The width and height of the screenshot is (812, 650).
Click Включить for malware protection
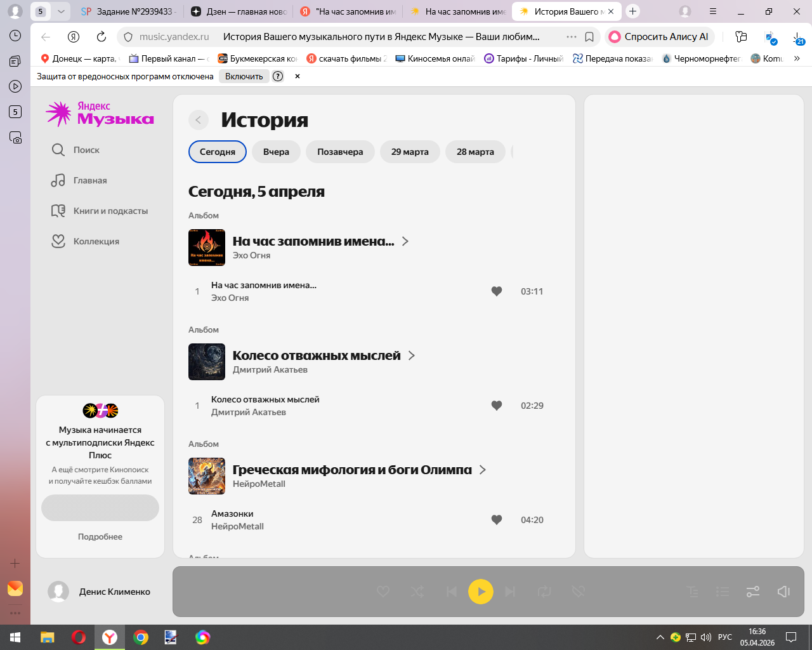tap(244, 76)
